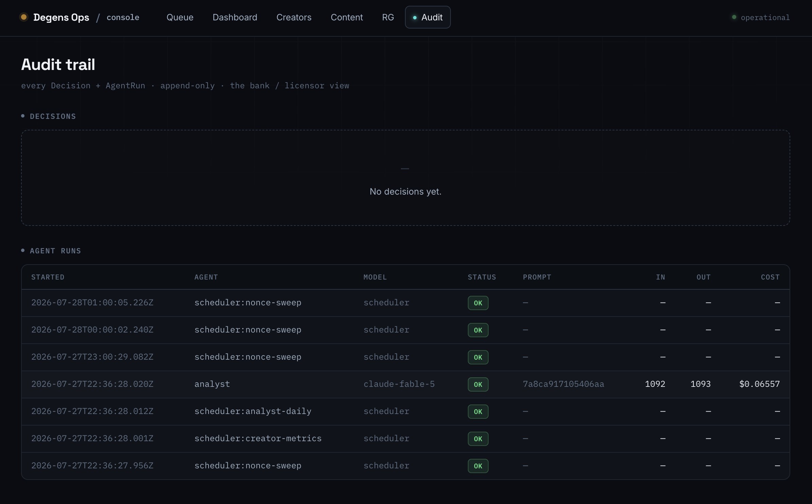Select the Content tab

tap(347, 17)
